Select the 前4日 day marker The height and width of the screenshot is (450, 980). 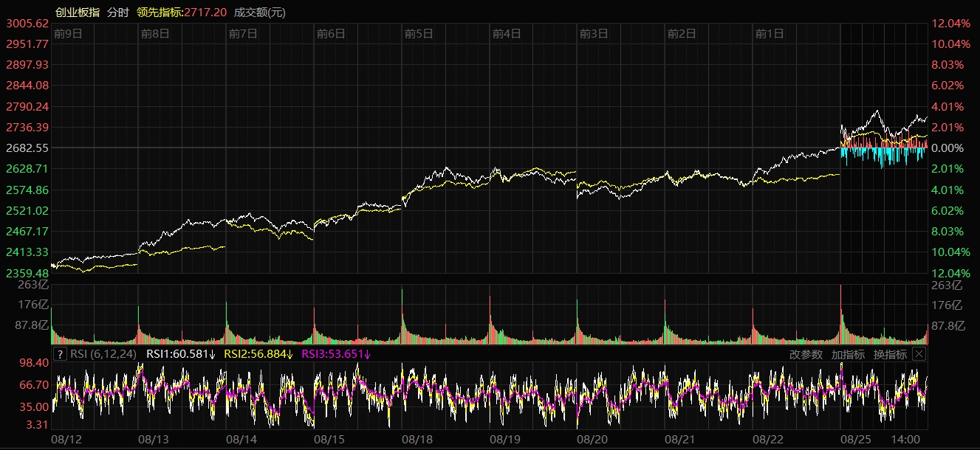pyautogui.click(x=507, y=33)
